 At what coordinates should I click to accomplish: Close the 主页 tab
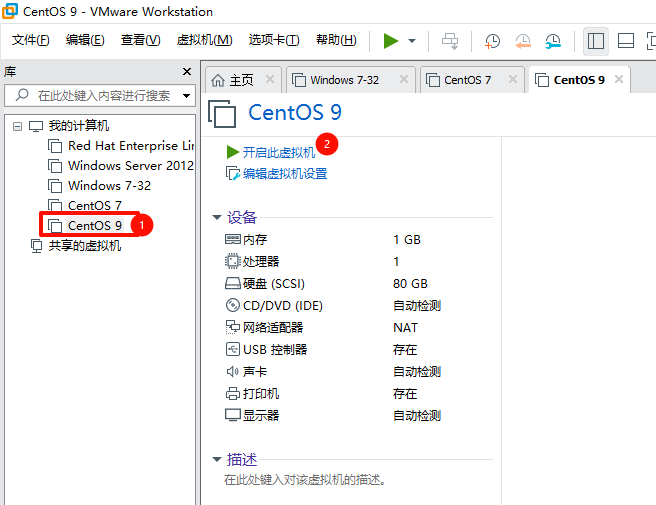point(270,79)
